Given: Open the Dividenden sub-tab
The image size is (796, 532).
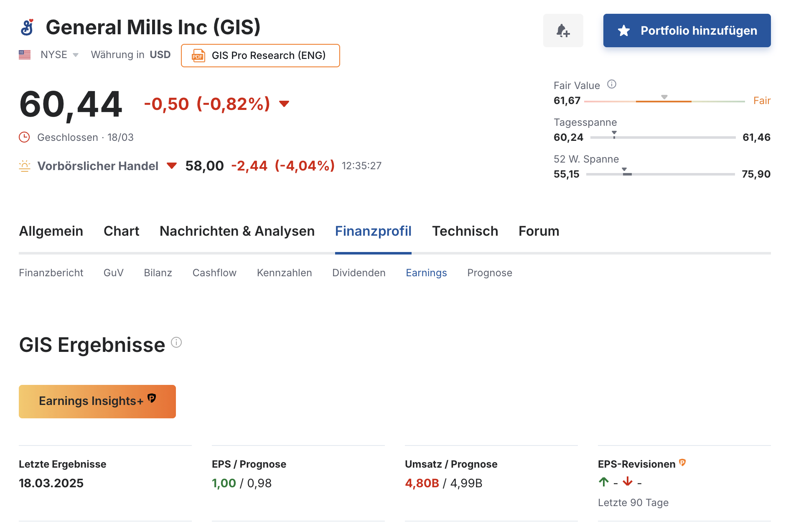Looking at the screenshot, I should pyautogui.click(x=359, y=273).
